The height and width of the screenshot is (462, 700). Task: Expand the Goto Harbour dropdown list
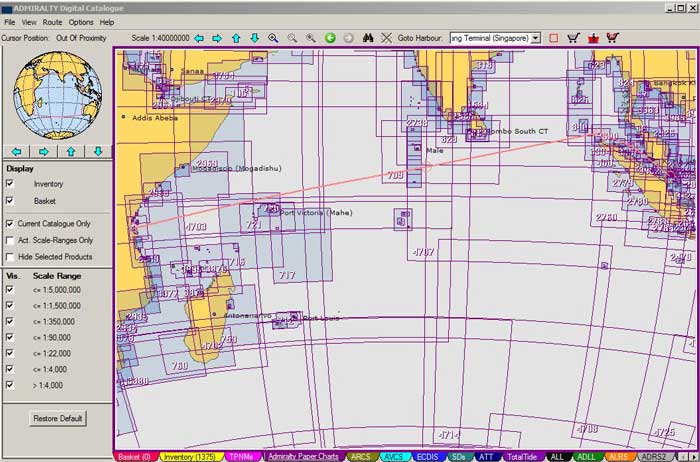pyautogui.click(x=536, y=38)
